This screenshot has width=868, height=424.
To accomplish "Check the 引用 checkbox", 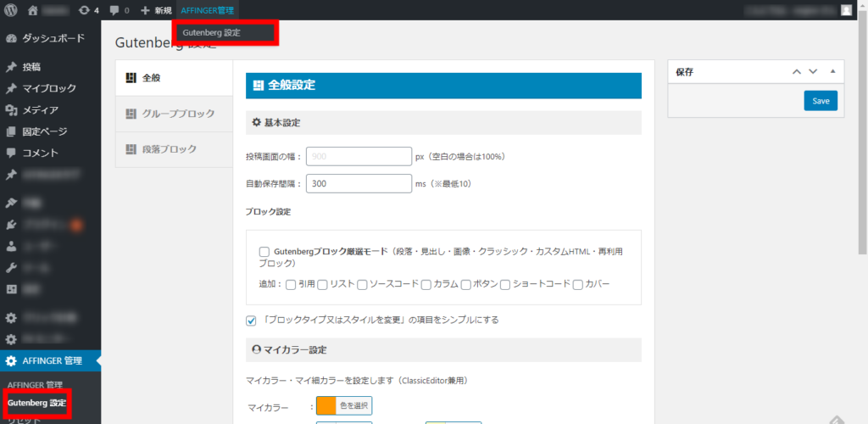I will pos(291,285).
